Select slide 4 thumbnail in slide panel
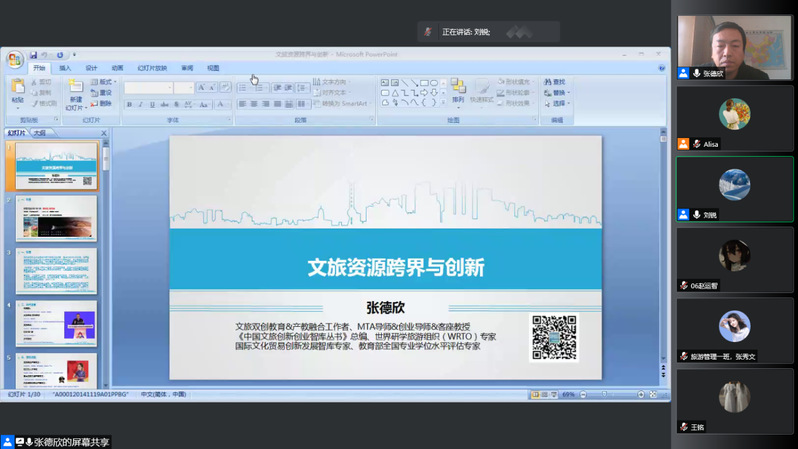798x449 pixels. [56, 323]
